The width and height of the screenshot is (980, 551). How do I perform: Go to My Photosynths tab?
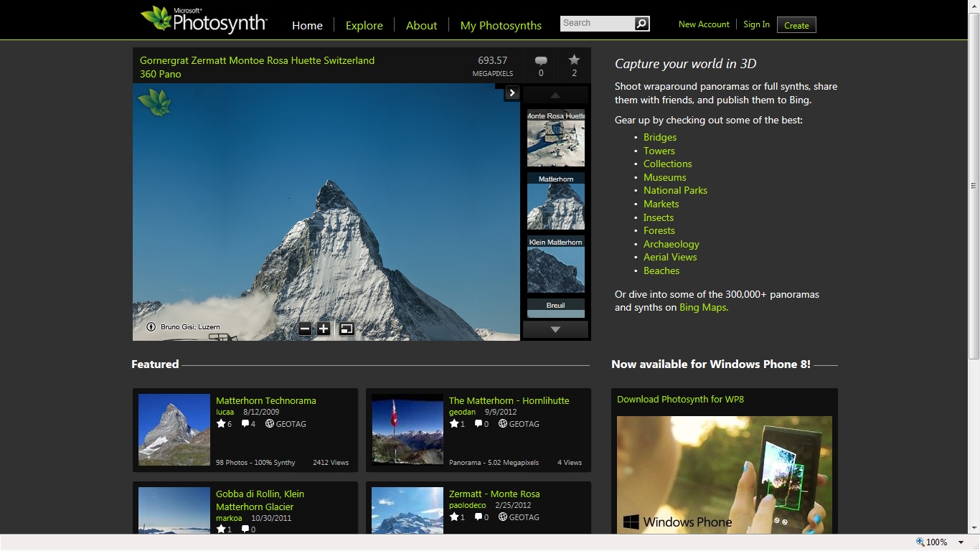coord(501,25)
